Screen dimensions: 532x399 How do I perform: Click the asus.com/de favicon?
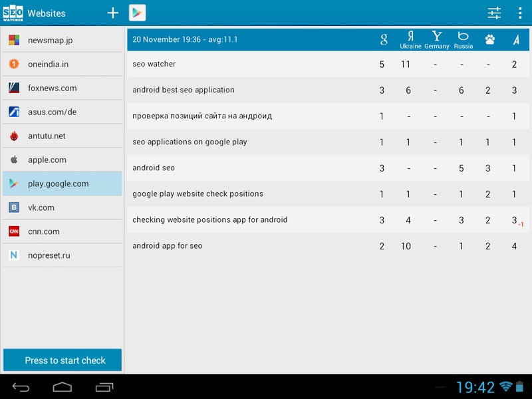click(x=14, y=112)
